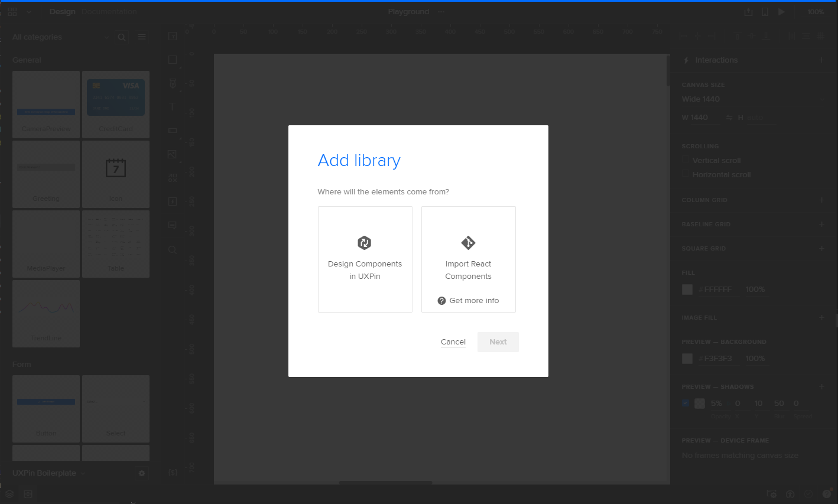Screen dimensions: 838x504
Task: Enable the Horizontal scroll checkbox
Action: click(686, 174)
